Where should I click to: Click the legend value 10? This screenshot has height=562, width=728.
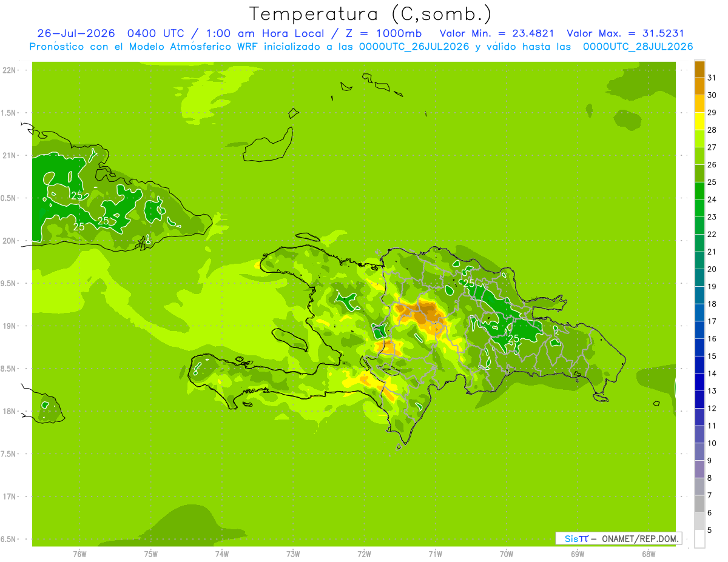tap(712, 443)
